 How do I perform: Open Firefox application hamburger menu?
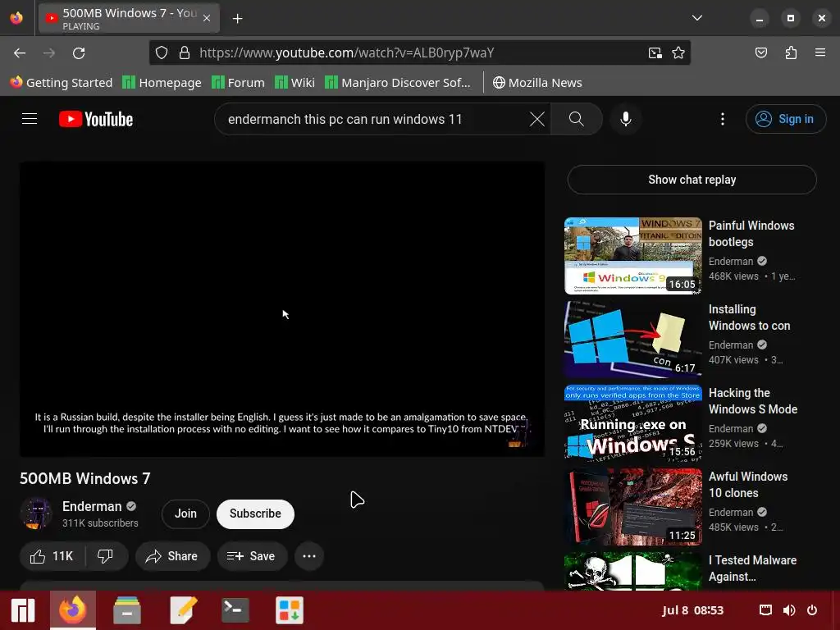(x=820, y=52)
